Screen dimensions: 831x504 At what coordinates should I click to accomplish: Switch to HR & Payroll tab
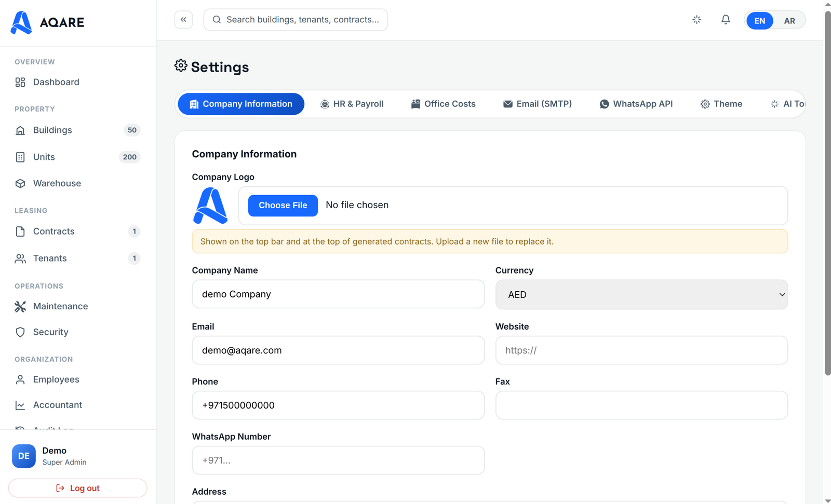(352, 104)
